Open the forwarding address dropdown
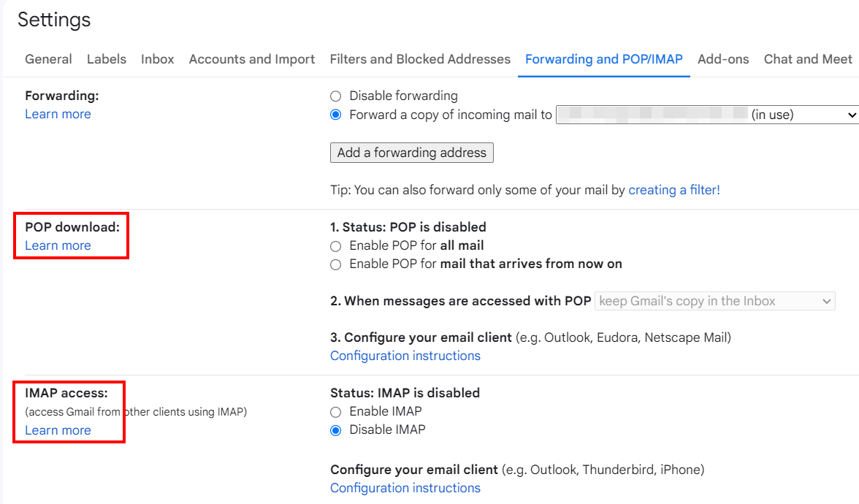This screenshot has width=859, height=504. (x=707, y=115)
